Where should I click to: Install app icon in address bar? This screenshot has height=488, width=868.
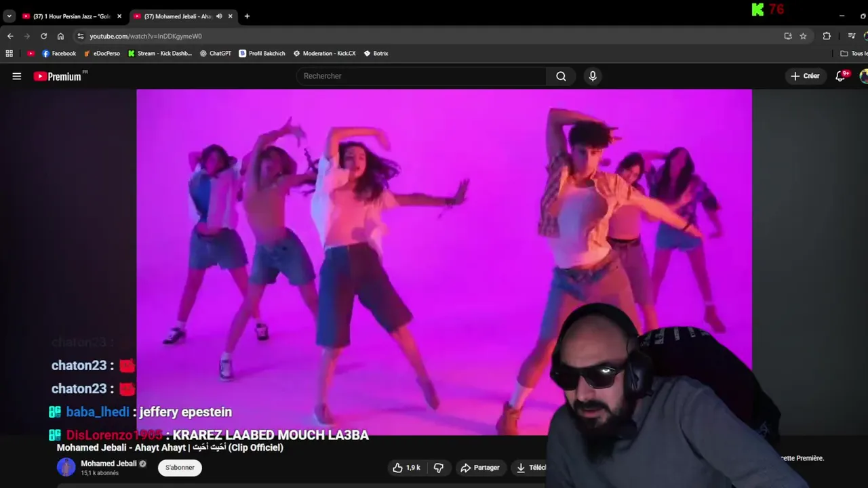point(788,36)
